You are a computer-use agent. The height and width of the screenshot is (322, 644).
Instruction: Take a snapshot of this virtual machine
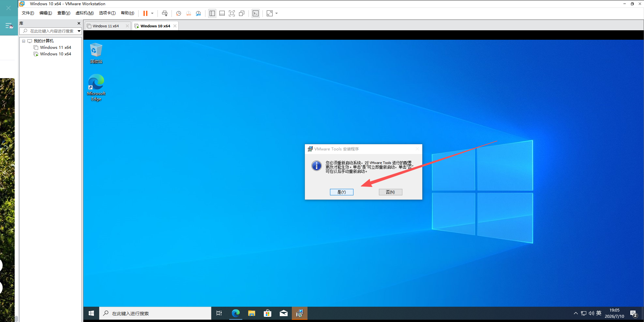(x=178, y=13)
